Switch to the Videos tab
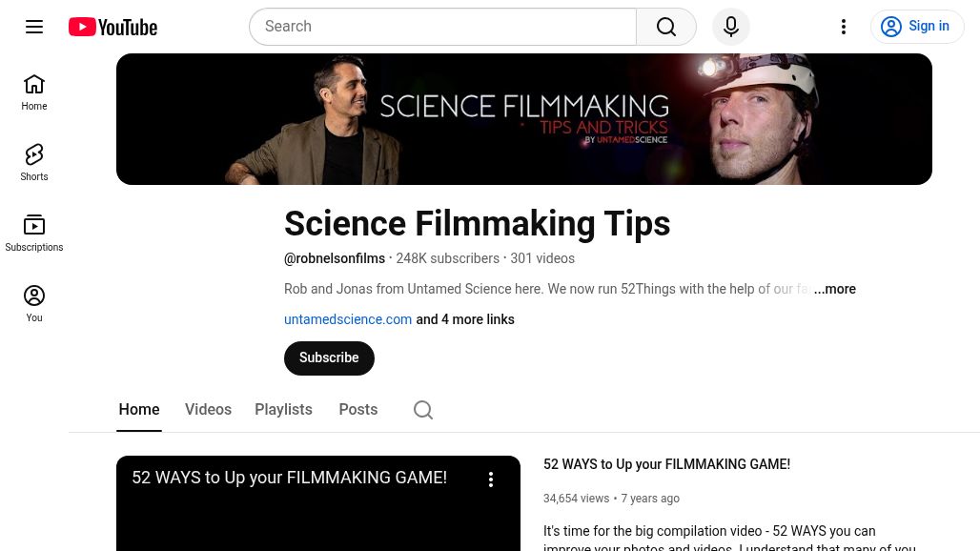This screenshot has width=980, height=551. pyautogui.click(x=208, y=409)
